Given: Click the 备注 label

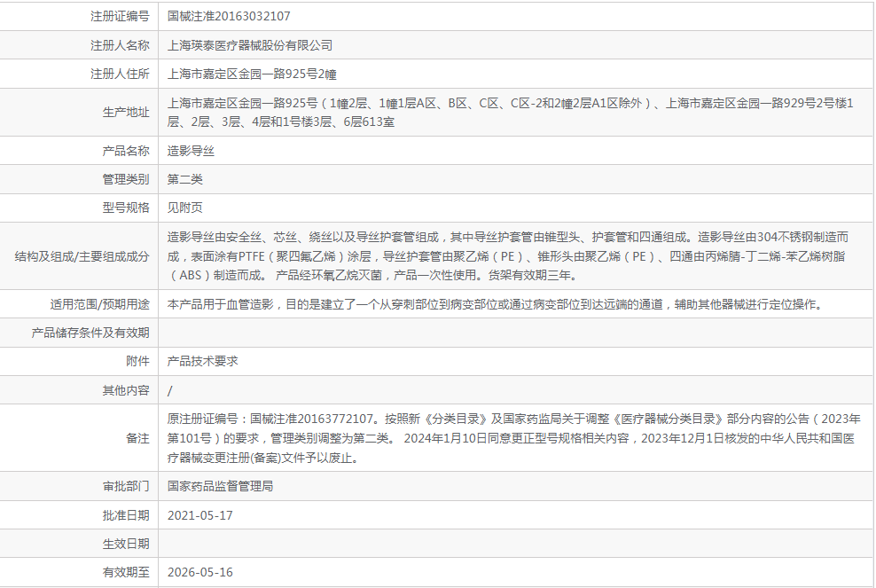Looking at the screenshot, I should [x=137, y=438].
